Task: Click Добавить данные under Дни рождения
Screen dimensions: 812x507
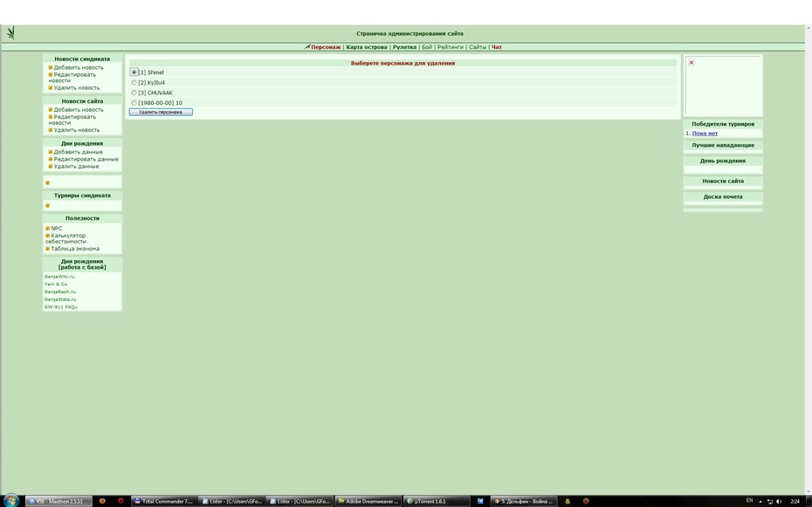Action: pyautogui.click(x=79, y=152)
